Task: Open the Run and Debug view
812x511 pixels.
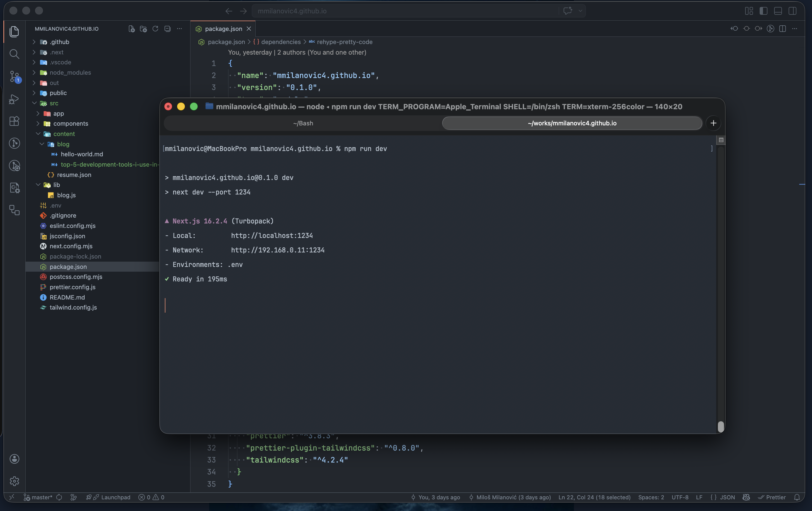Action: click(14, 99)
